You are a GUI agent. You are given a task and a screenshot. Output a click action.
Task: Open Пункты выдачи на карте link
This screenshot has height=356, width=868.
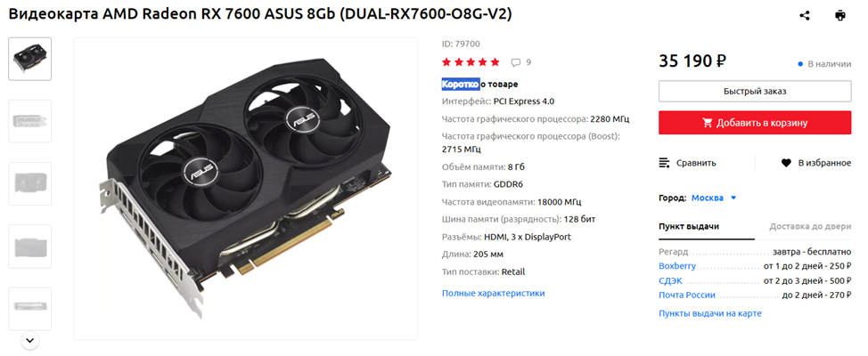pos(710,313)
